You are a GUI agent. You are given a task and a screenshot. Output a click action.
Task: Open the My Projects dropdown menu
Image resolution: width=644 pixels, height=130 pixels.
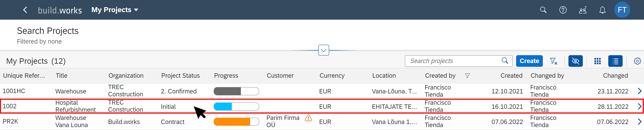[x=115, y=10]
